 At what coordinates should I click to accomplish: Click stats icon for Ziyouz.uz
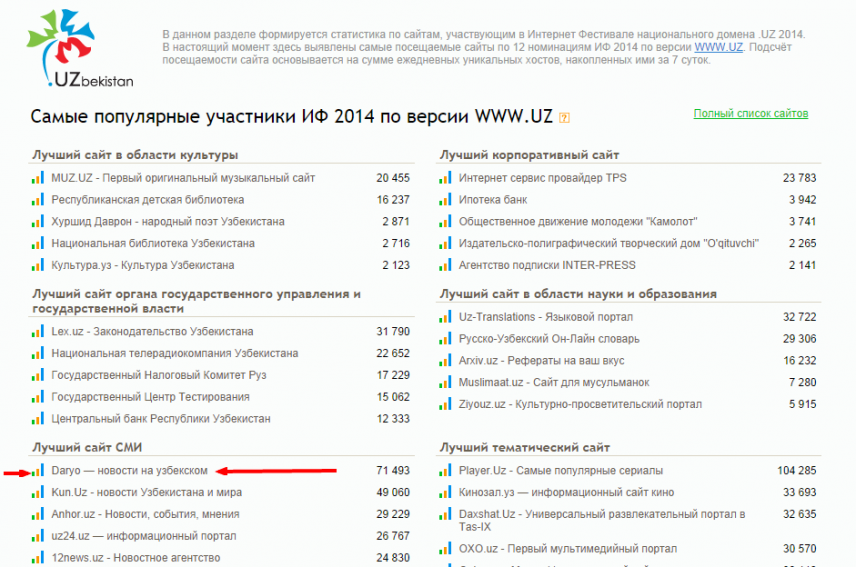(x=445, y=404)
